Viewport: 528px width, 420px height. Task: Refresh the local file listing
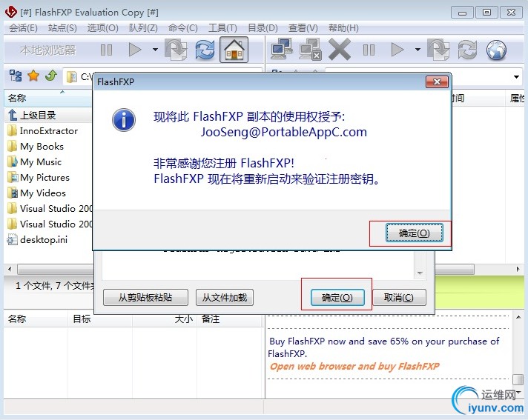point(205,50)
